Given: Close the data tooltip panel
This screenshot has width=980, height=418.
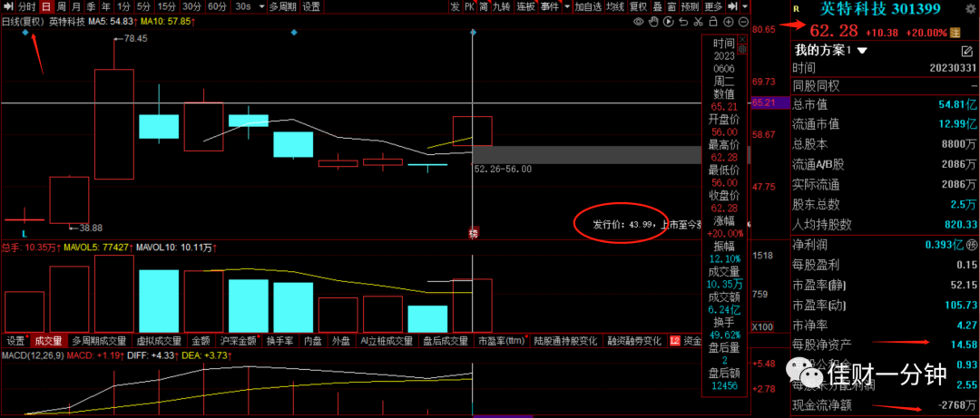Looking at the screenshot, I should click(x=742, y=39).
